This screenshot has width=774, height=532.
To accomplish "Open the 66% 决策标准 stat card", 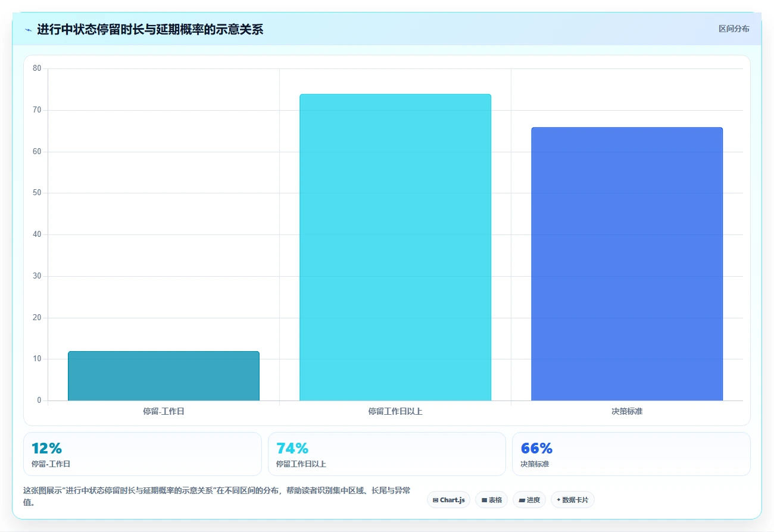I will pos(631,454).
